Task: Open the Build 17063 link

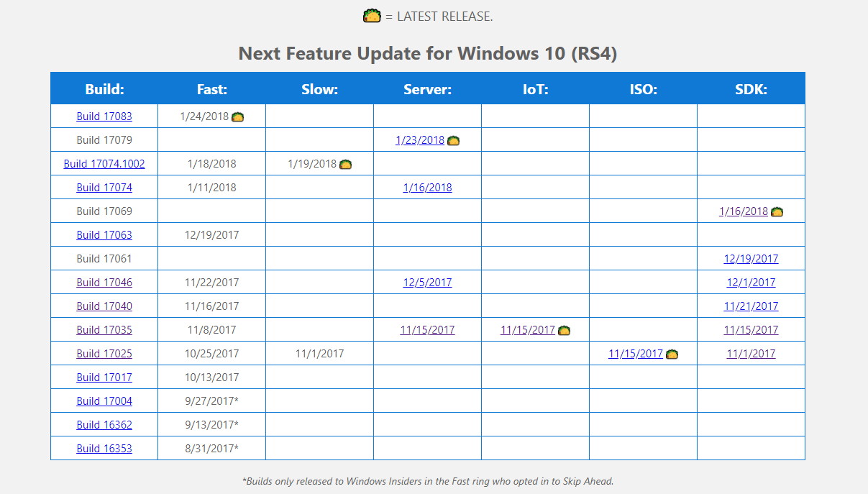Action: 104,235
